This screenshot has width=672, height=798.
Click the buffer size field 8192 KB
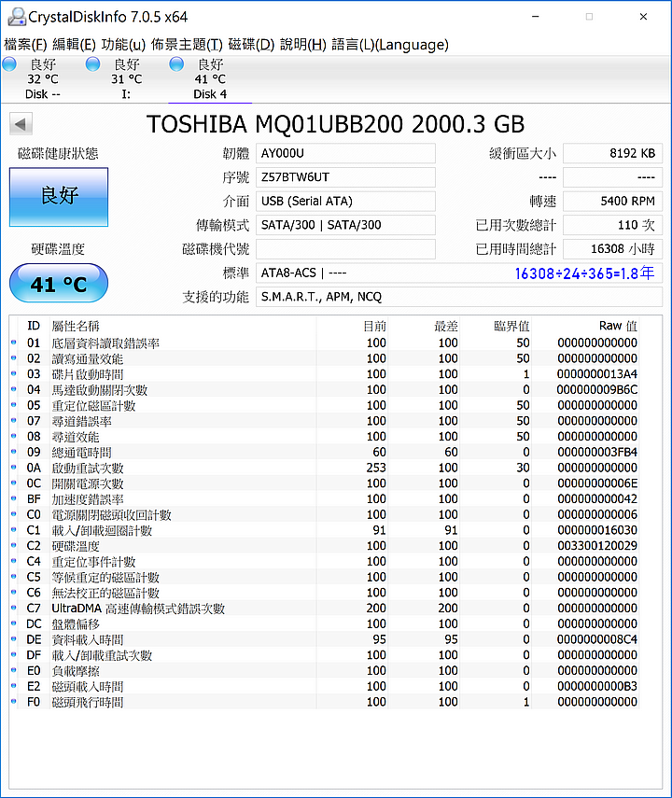click(x=612, y=153)
